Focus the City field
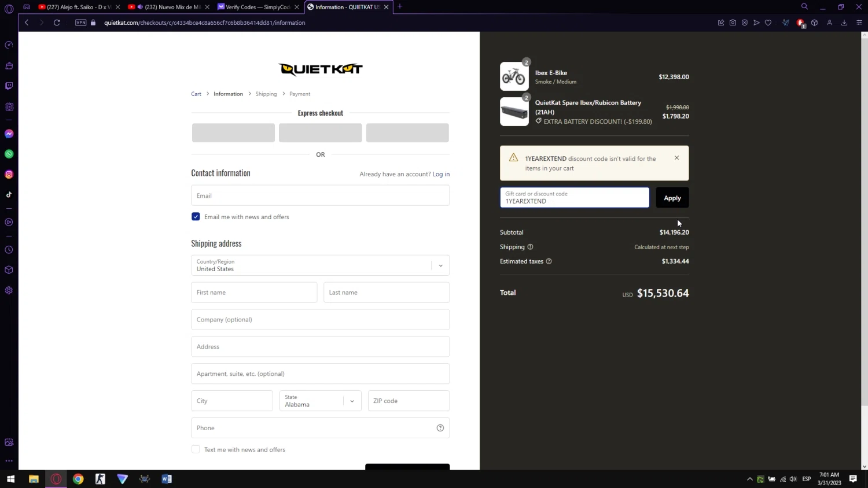 (232, 401)
